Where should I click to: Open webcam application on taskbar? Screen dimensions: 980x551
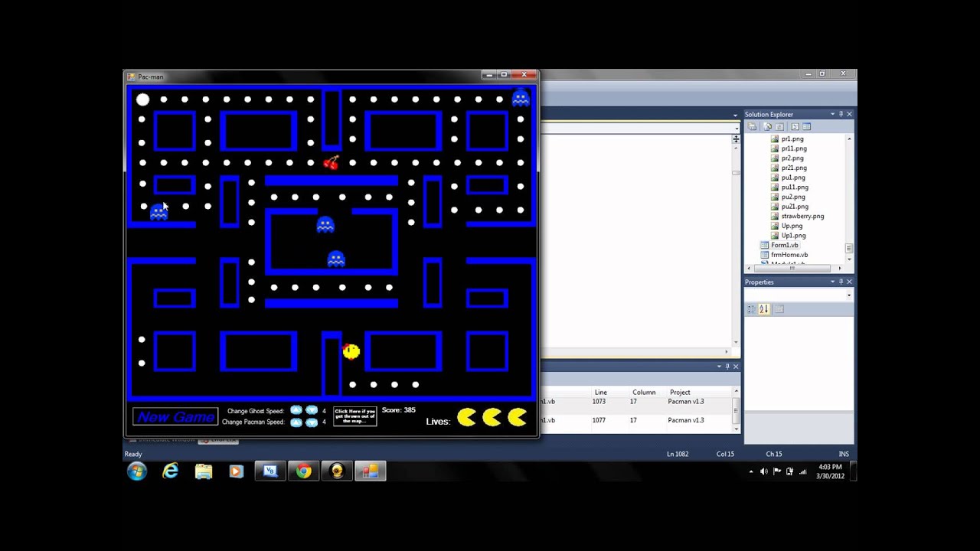(x=337, y=471)
